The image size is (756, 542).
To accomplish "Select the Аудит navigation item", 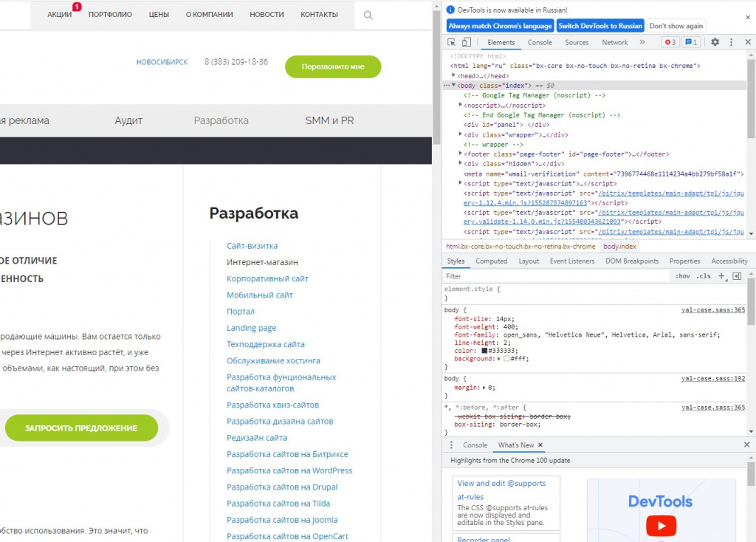I will [128, 120].
